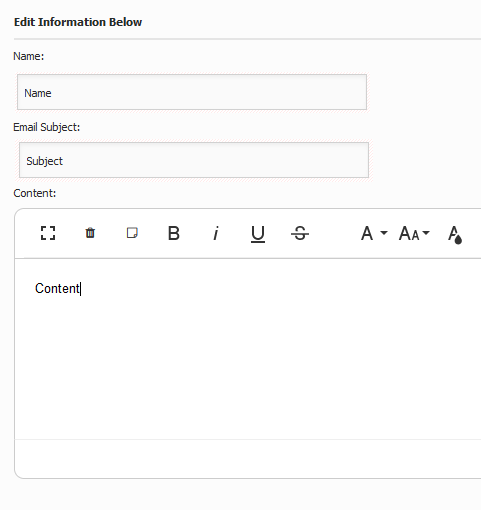This screenshot has width=481, height=510.
Task: Toggle fullscreen mode in the editor toolbar
Action: tap(48, 233)
